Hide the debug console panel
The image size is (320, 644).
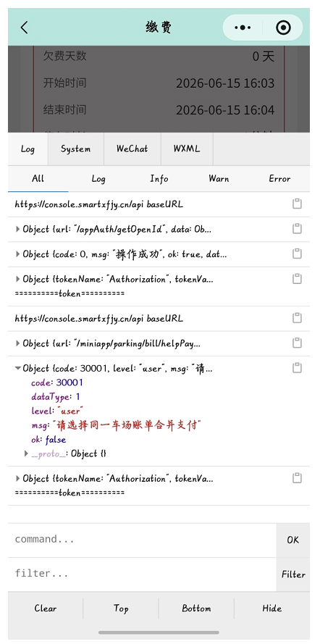(272, 609)
